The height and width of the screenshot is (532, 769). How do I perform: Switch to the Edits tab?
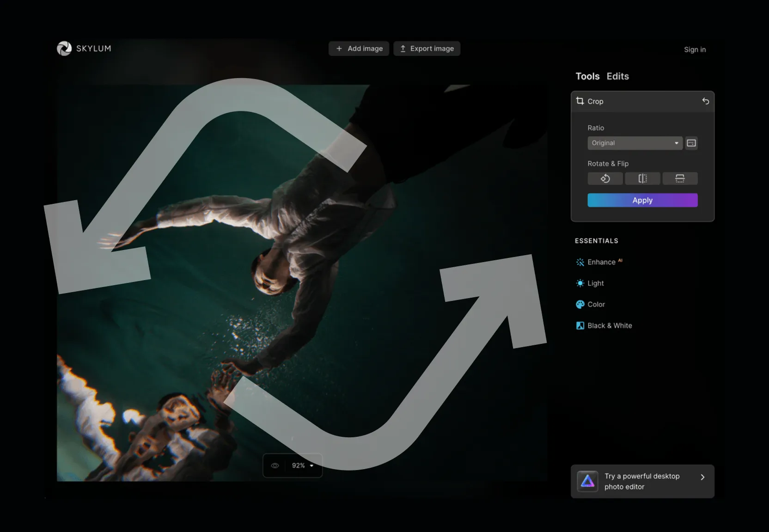(617, 76)
